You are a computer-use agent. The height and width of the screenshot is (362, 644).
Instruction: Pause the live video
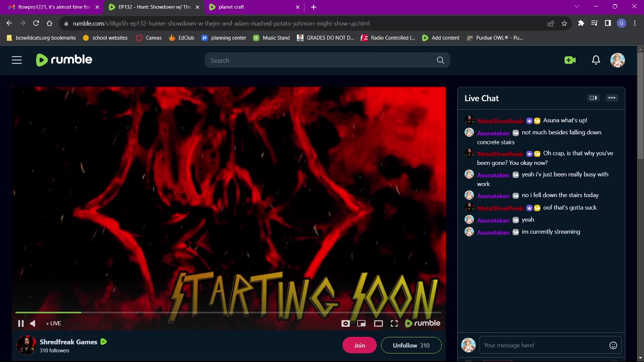21,323
